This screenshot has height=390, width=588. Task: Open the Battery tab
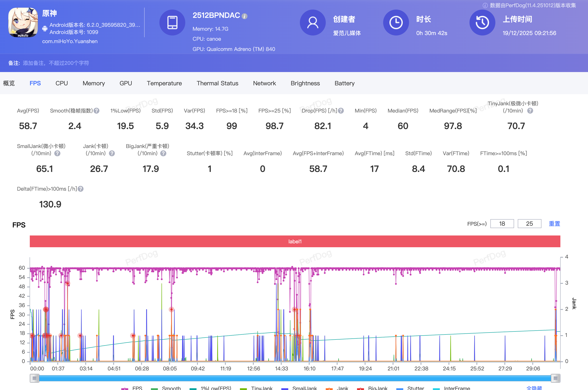point(344,83)
